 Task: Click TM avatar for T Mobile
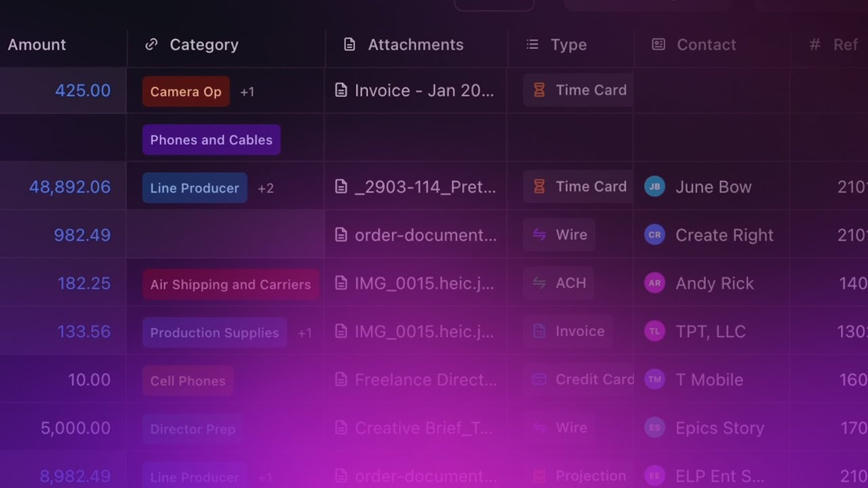[x=654, y=380]
